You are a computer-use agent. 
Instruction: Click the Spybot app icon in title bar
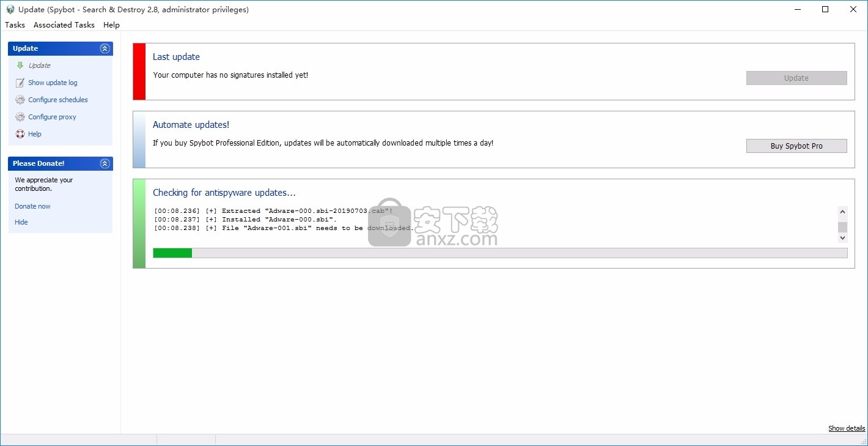pos(10,9)
